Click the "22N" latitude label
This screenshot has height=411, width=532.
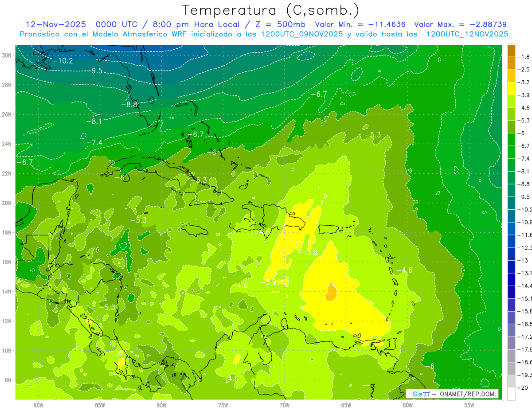tap(8, 173)
